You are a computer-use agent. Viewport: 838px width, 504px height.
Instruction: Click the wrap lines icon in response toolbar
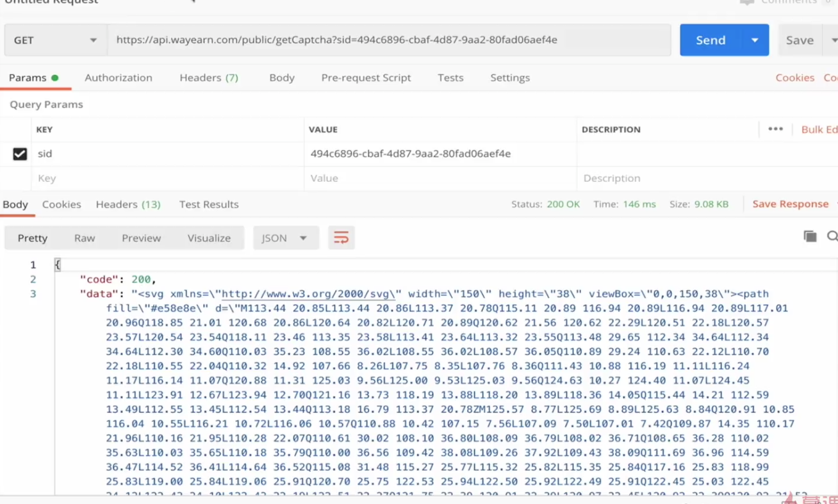(x=341, y=238)
